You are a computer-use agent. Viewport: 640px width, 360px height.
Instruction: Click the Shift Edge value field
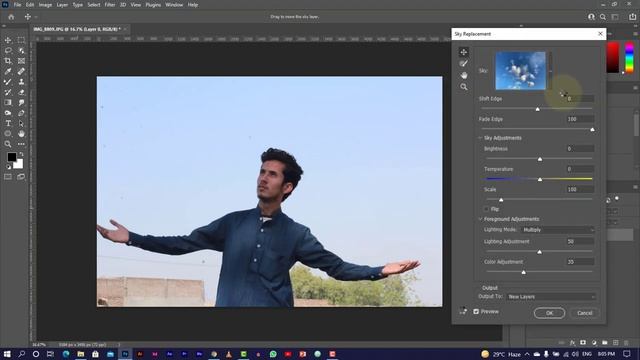click(580, 99)
